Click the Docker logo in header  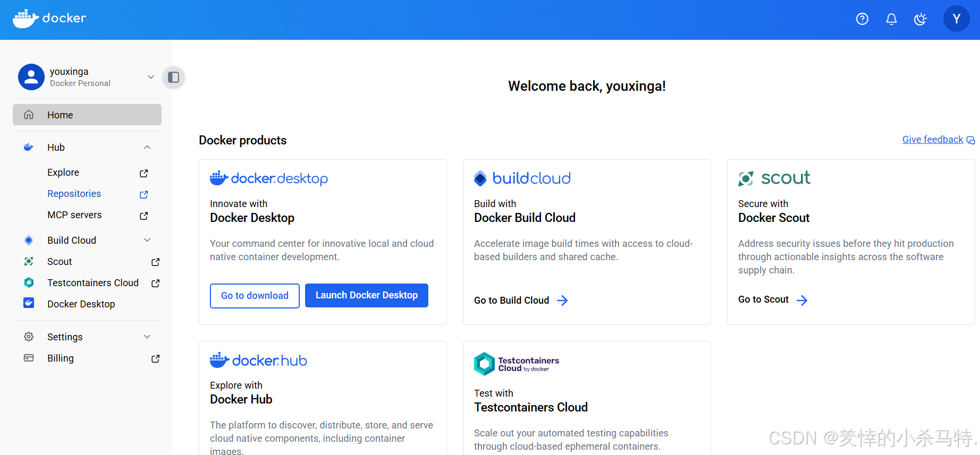click(x=49, y=19)
